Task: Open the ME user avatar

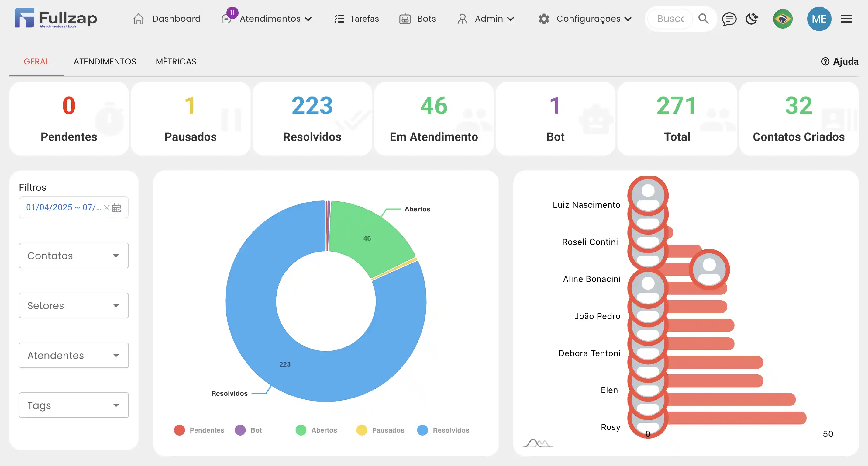Action: click(819, 19)
